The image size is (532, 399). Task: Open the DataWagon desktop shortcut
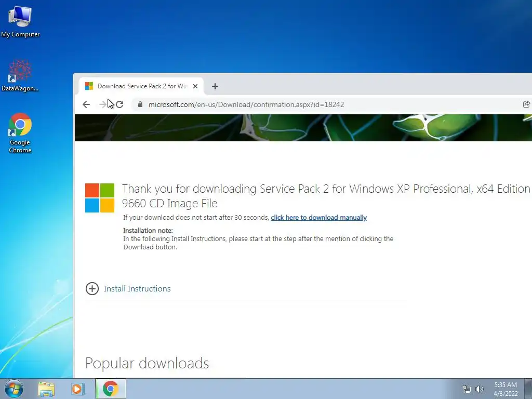(x=20, y=76)
